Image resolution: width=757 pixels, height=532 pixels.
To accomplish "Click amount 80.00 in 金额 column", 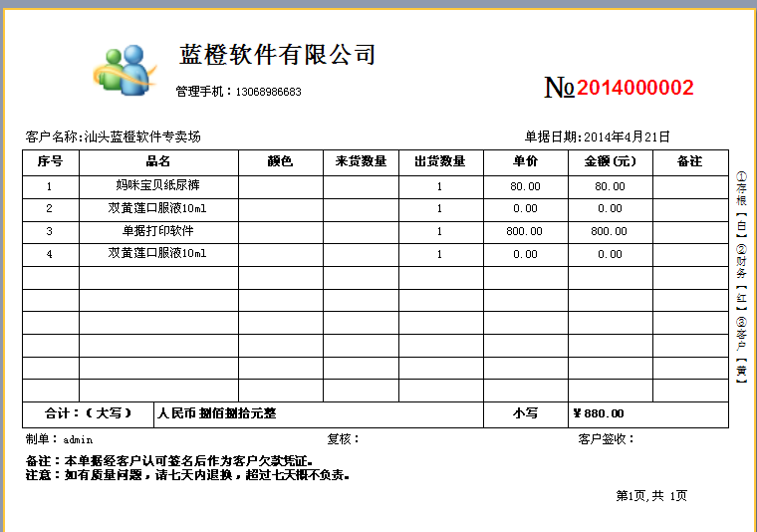I will pos(610,187).
